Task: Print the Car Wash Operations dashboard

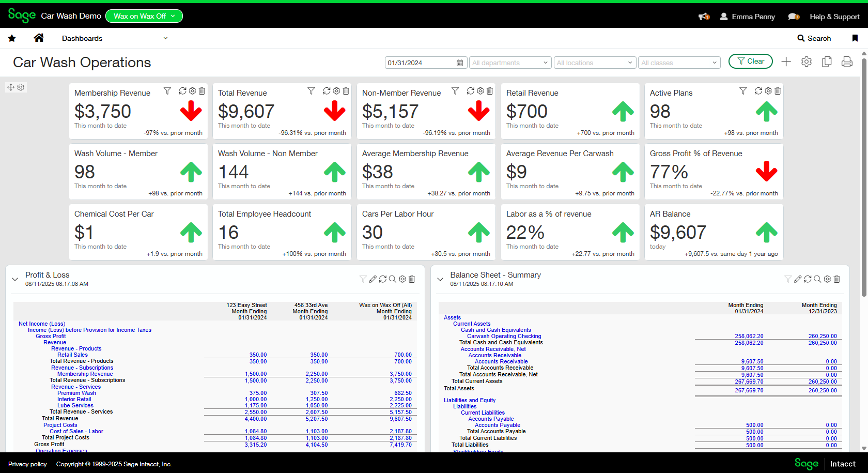Action: coord(847,62)
